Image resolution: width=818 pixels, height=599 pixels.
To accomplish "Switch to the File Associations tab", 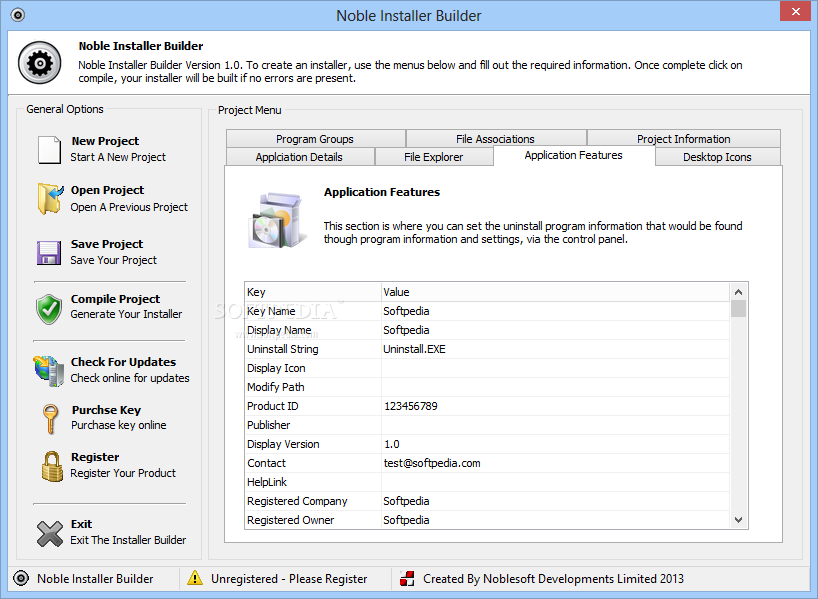I will (496, 139).
